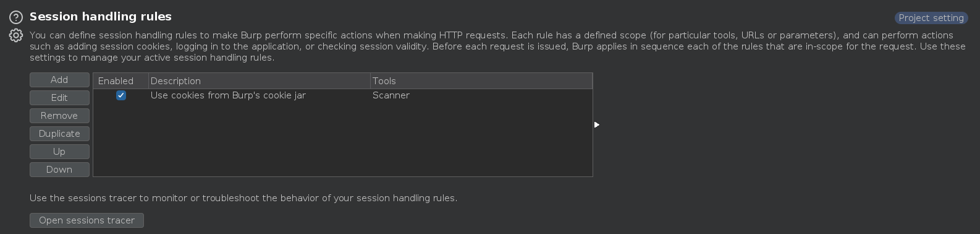Disable the cookie jar rule checkbox
This screenshot has width=980, height=234.
(x=121, y=95)
